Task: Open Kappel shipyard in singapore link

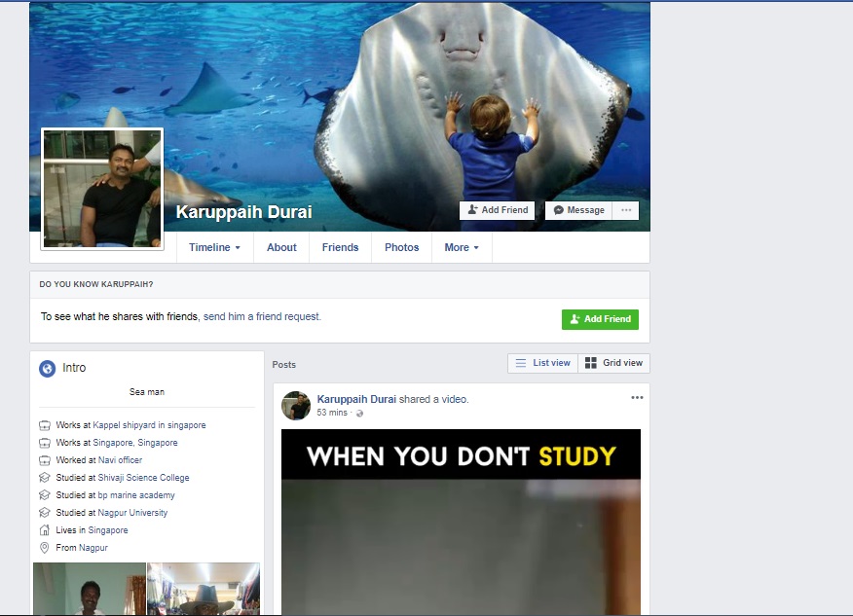Action: pos(149,425)
